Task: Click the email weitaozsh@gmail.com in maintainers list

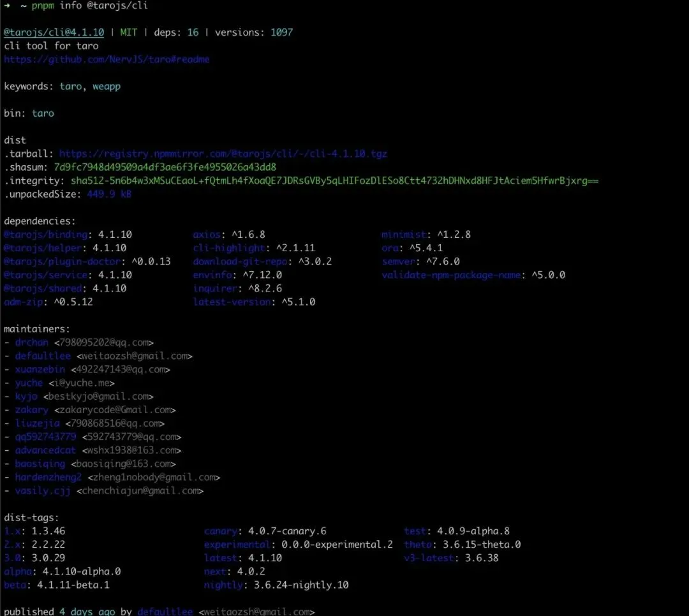Action: pos(134,356)
